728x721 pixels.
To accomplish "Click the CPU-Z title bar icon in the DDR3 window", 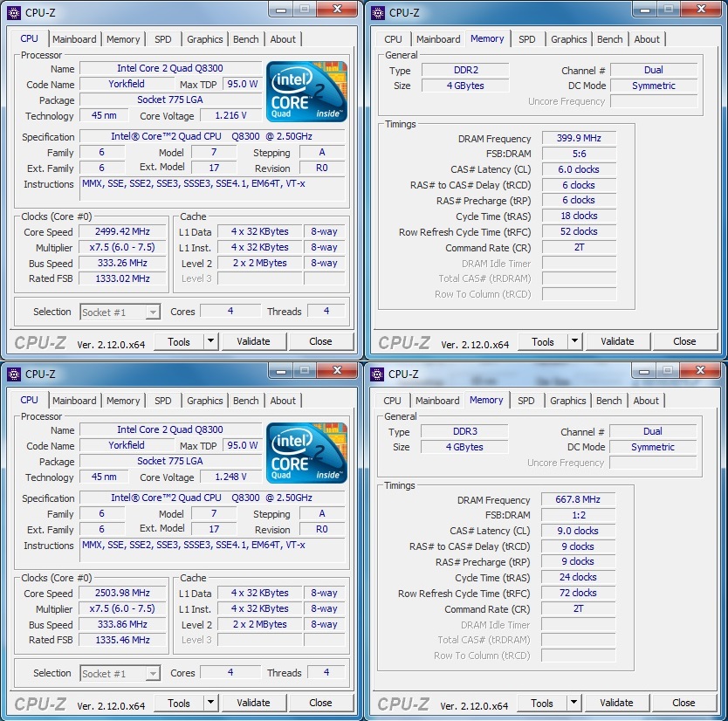I will (x=377, y=374).
